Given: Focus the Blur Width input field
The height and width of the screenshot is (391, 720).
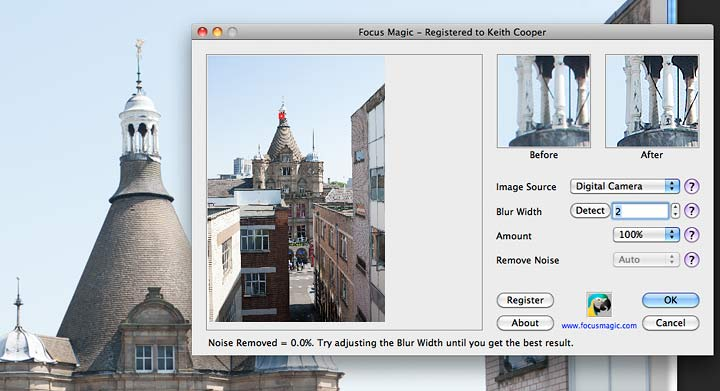Looking at the screenshot, I should 641,211.
